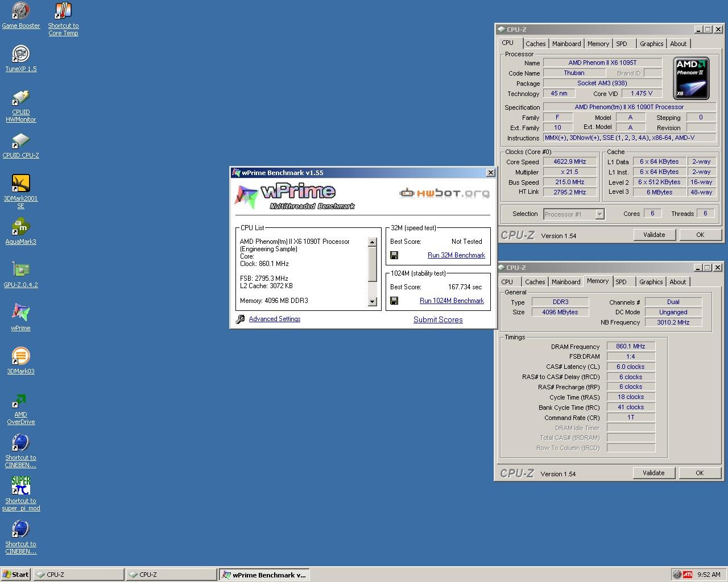This screenshot has width=728, height=582.
Task: Click the 9:52 AM clock
Action: click(709, 575)
